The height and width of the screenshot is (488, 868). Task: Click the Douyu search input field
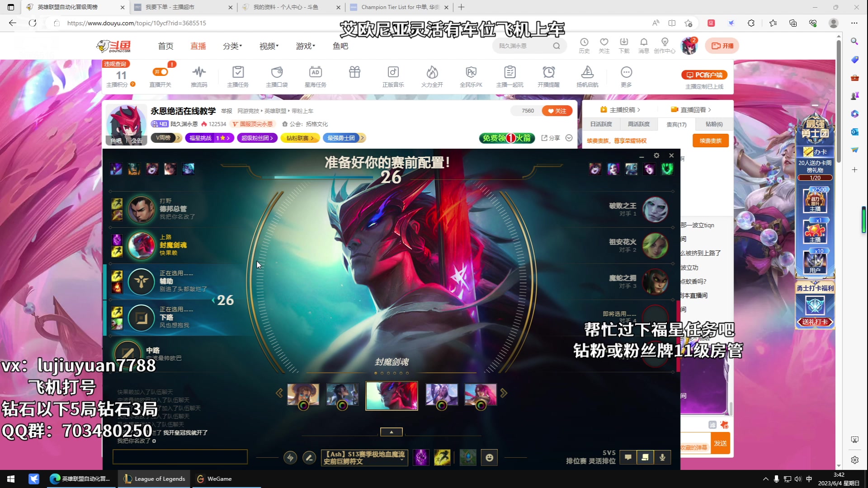click(523, 46)
